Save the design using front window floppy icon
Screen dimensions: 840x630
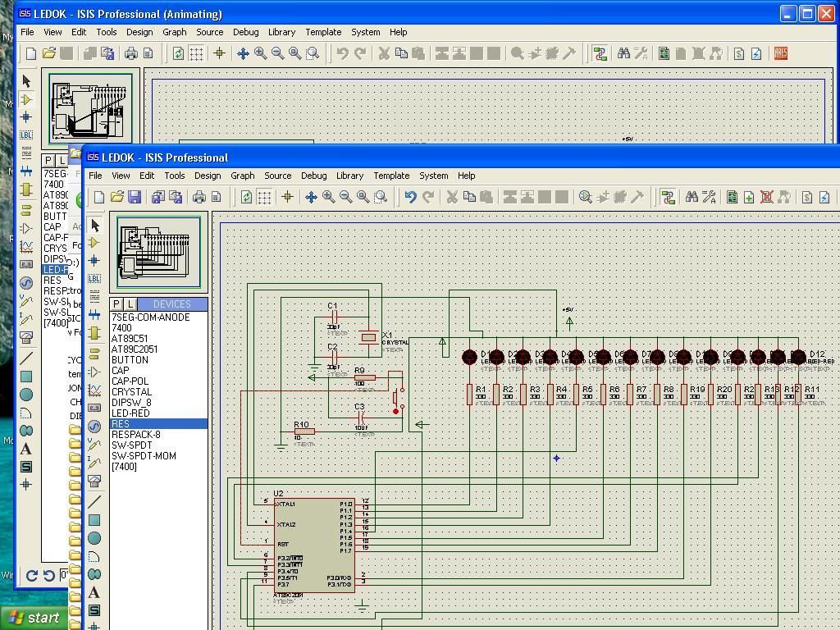coord(135,197)
